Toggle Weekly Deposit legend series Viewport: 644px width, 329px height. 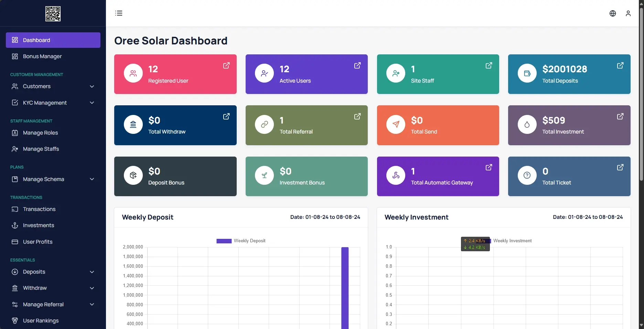(241, 241)
